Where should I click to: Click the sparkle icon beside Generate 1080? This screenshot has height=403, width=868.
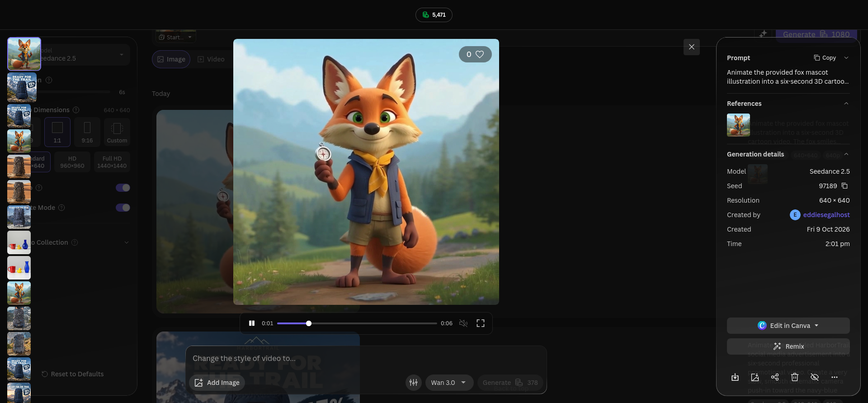[x=763, y=34]
